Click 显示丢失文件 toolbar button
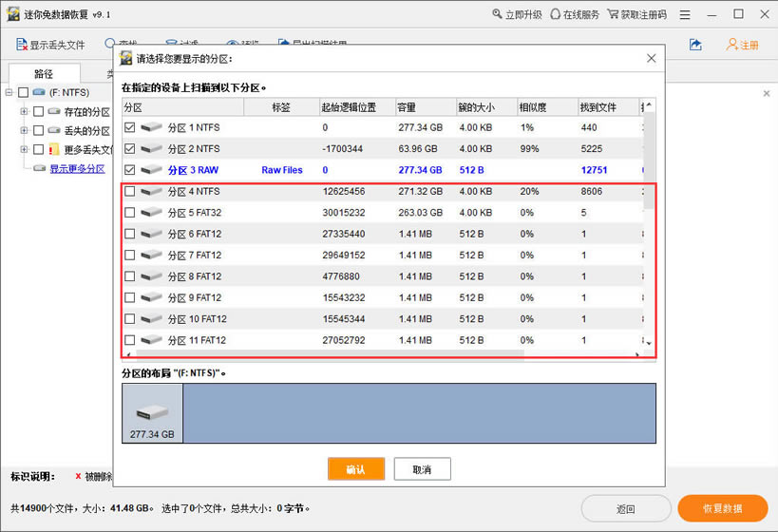This screenshot has width=778, height=532. click(x=50, y=45)
